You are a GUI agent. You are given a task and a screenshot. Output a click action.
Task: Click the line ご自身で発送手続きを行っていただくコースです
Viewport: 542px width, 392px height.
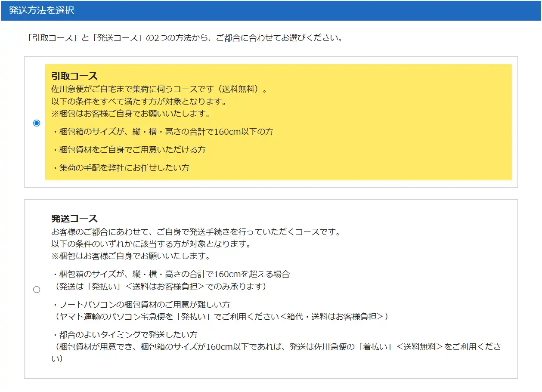pyautogui.click(x=196, y=232)
